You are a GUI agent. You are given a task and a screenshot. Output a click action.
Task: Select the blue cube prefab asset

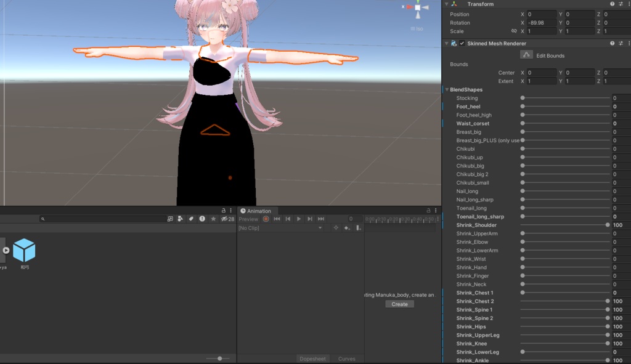point(24,250)
